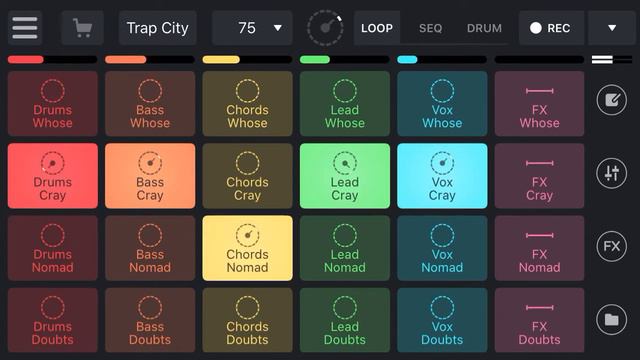Trigger the Bass Doubts pad

pos(150,320)
